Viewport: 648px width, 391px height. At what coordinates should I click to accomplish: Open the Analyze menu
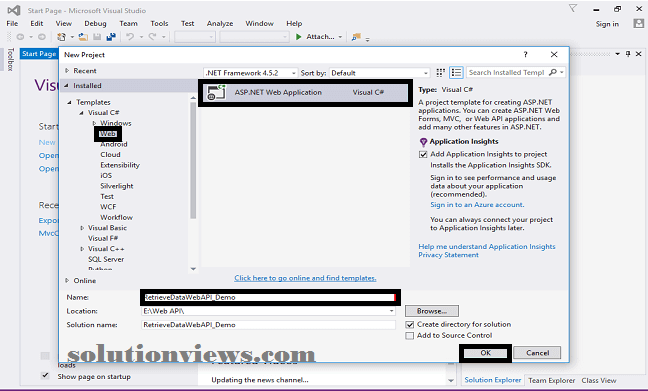coord(220,24)
